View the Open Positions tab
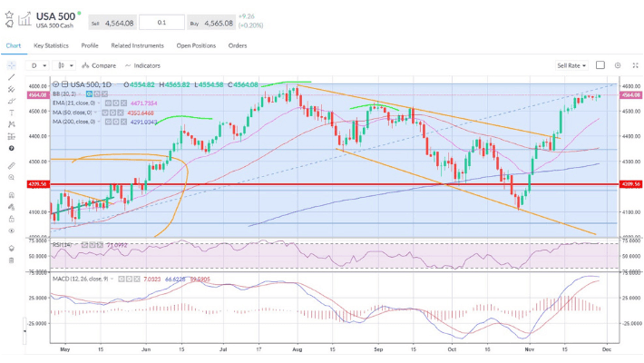 tap(196, 45)
